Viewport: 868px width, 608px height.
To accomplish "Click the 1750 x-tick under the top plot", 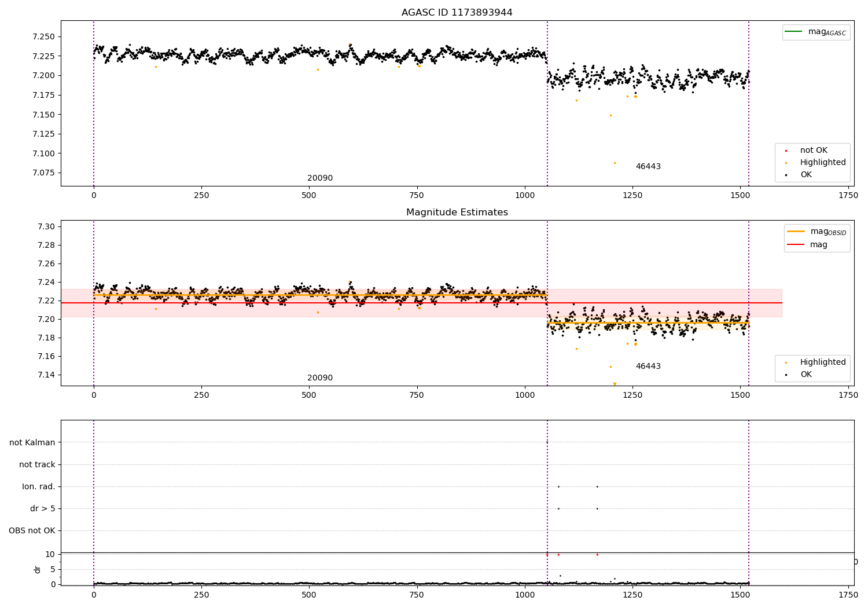I will [x=848, y=196].
